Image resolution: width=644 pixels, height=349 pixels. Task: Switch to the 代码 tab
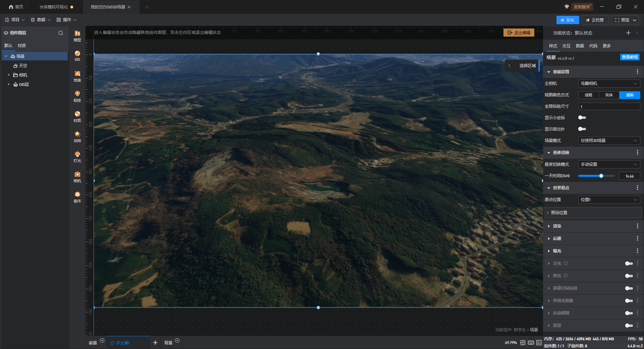pyautogui.click(x=593, y=46)
